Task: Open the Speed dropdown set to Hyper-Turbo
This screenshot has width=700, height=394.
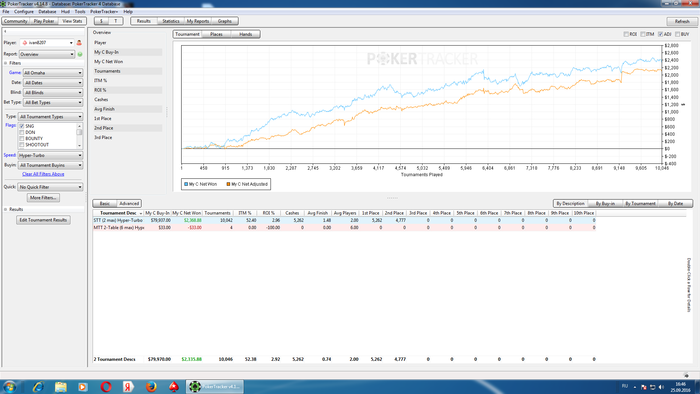Action: point(50,155)
